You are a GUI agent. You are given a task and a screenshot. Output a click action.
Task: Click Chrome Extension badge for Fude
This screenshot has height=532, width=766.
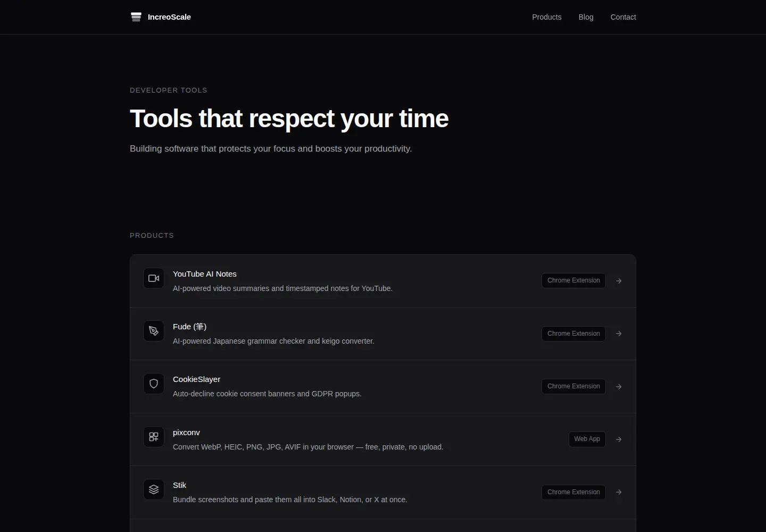point(573,334)
